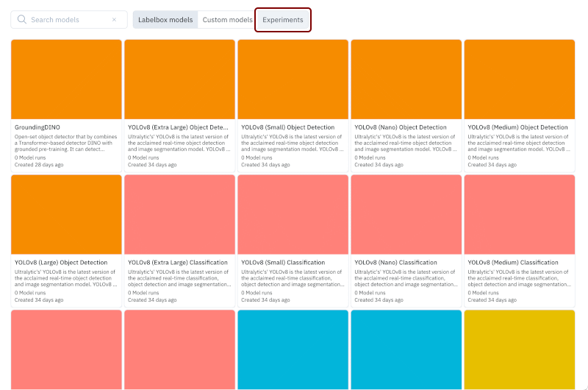The image size is (588, 390).
Task: Open YOLOv8 (Extra Large) Object Detection thumbnail
Action: (x=179, y=79)
